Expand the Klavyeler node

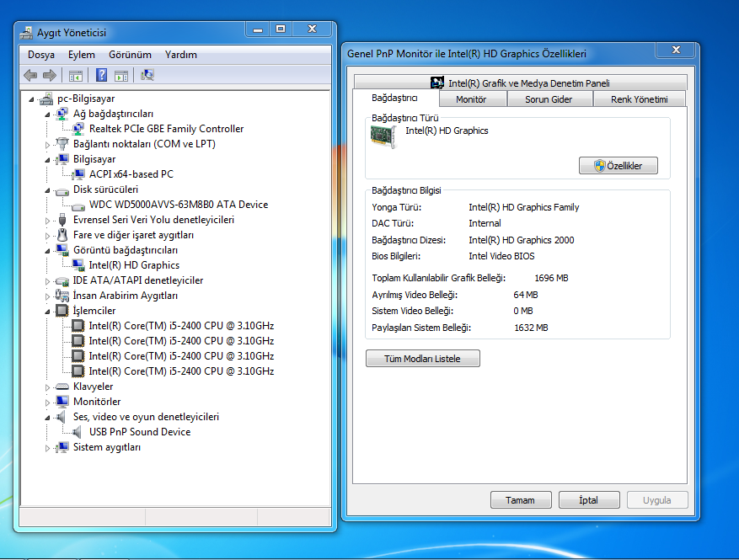(47, 387)
